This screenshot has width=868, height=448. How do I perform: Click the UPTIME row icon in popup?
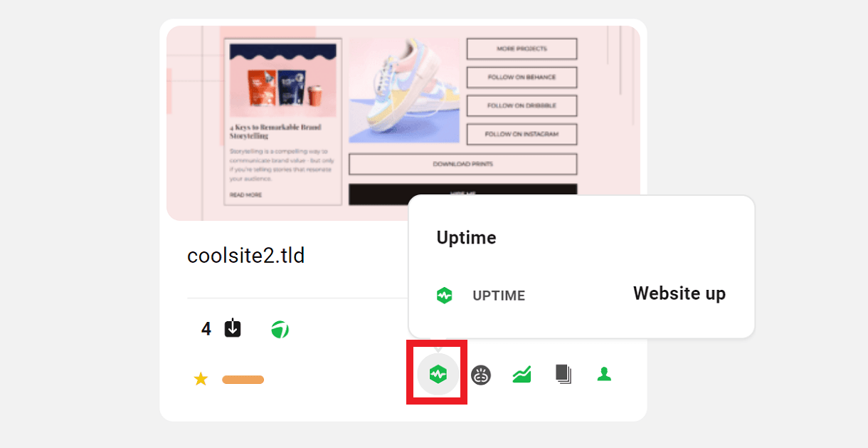pyautogui.click(x=444, y=296)
